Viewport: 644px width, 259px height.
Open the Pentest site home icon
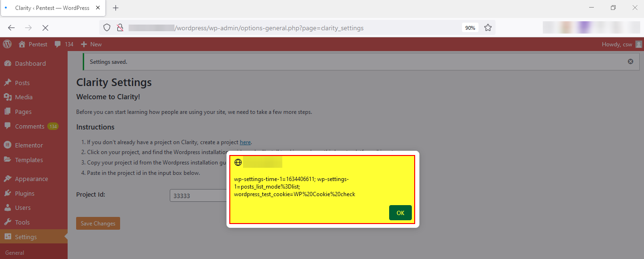click(x=22, y=44)
